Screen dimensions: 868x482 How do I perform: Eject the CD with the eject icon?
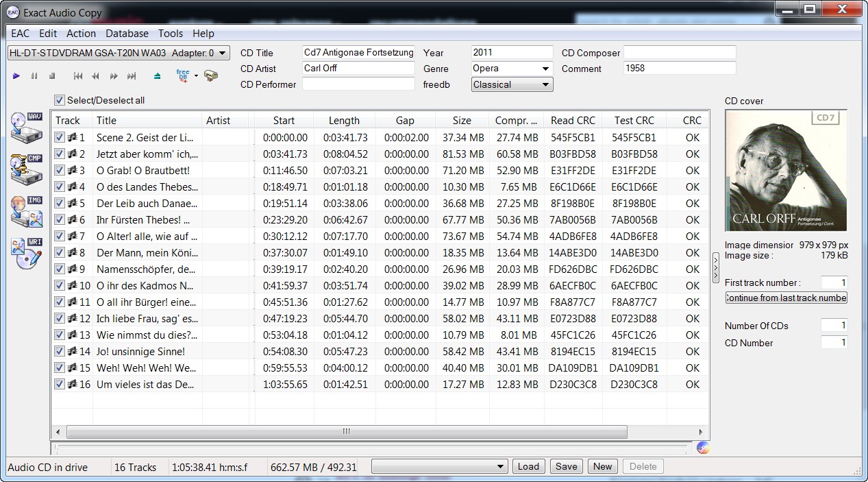pyautogui.click(x=158, y=76)
